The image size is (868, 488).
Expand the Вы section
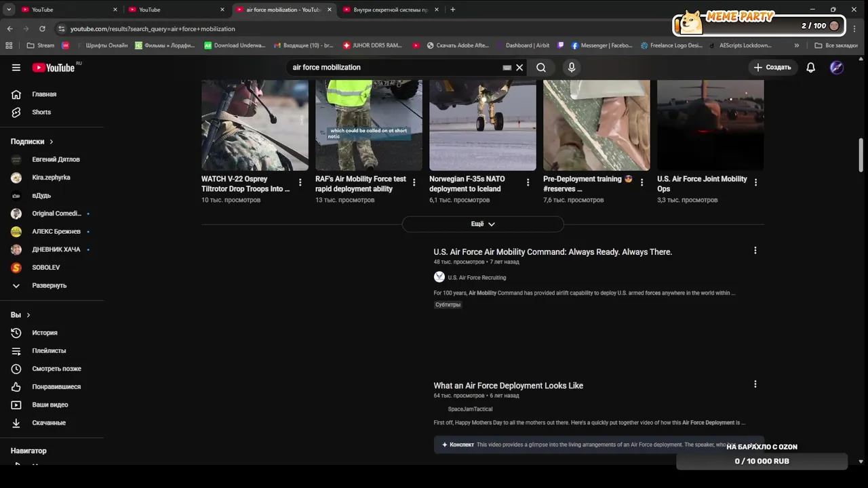pos(20,315)
